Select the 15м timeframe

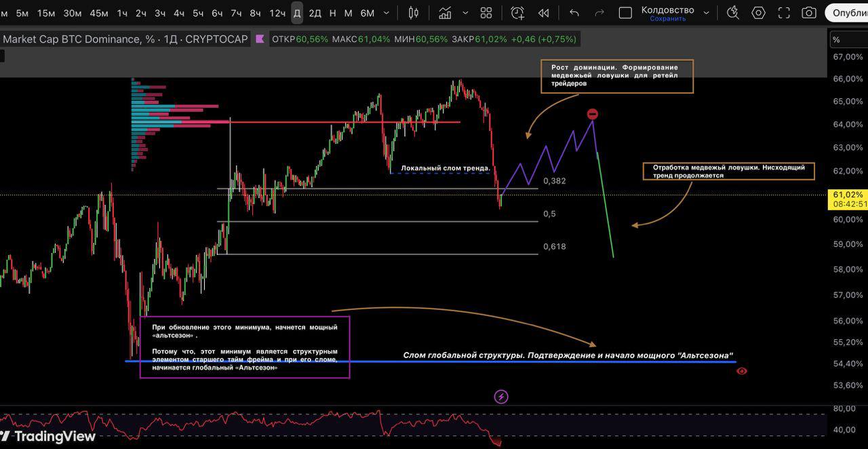pyautogui.click(x=46, y=13)
